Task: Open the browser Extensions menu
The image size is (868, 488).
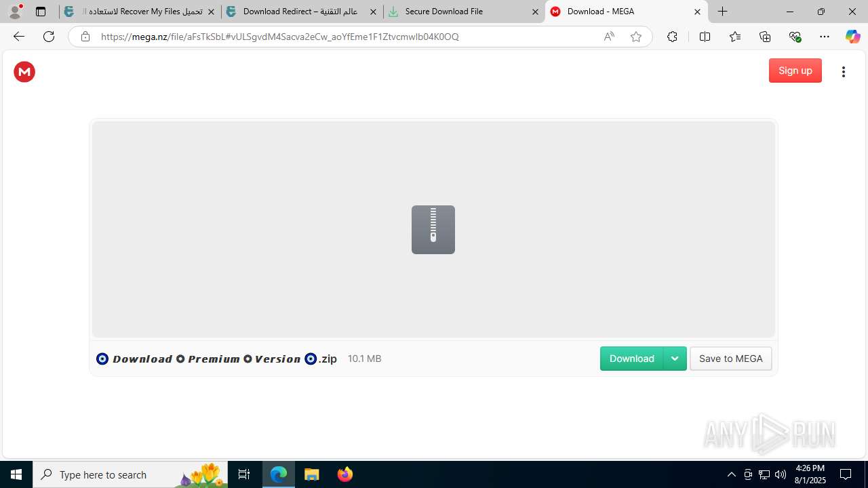Action: (x=672, y=37)
